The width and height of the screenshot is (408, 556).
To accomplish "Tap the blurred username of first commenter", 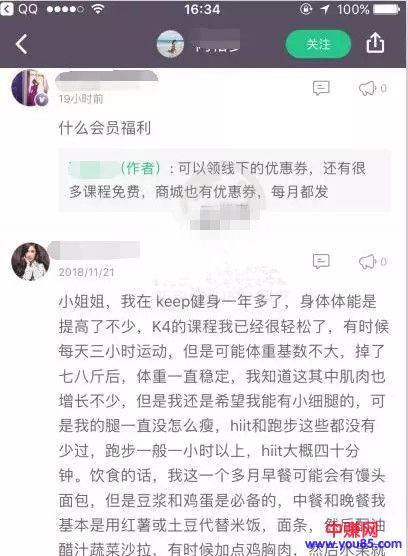I will (106, 80).
